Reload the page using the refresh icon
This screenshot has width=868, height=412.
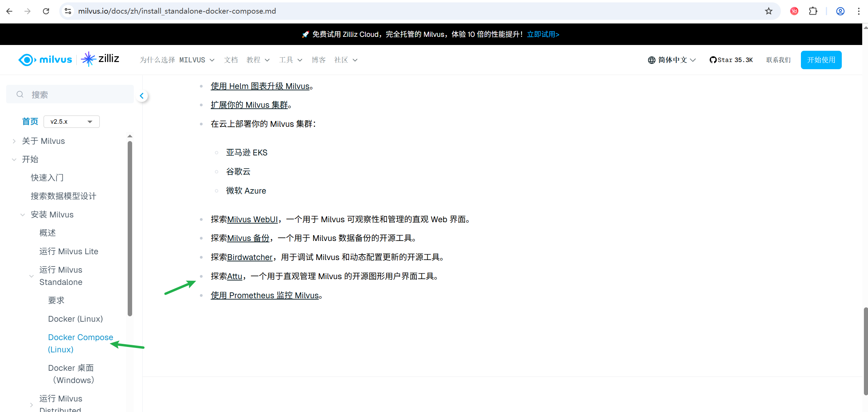tap(46, 11)
